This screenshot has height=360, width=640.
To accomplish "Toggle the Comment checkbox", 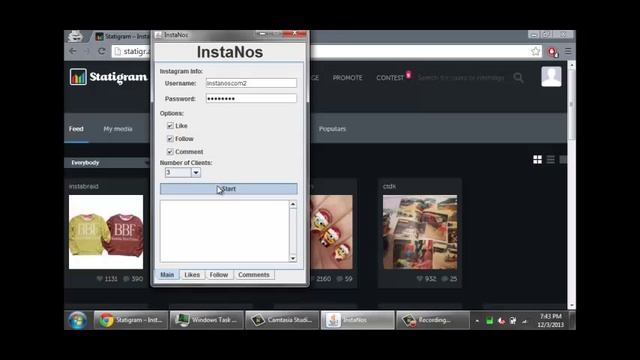I will point(170,152).
